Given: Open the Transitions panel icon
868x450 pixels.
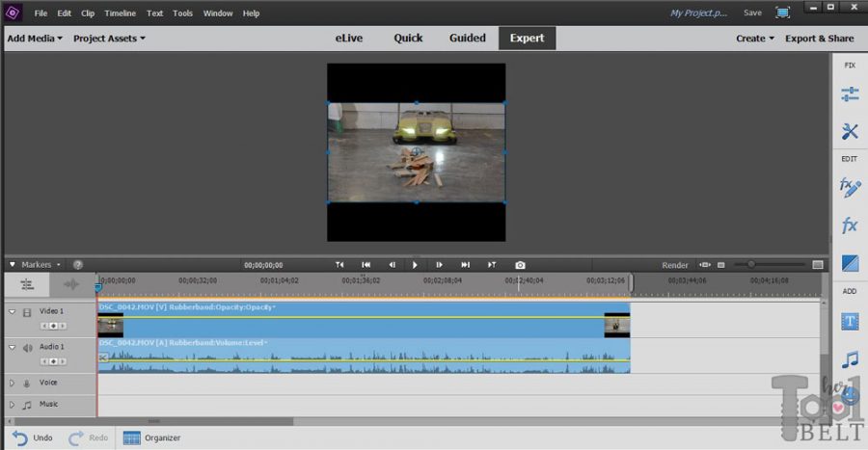Looking at the screenshot, I should coord(850,263).
